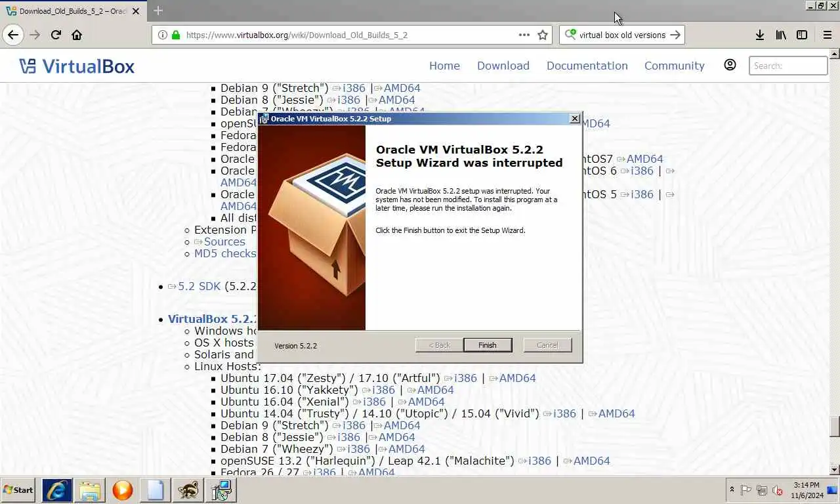Screen dimensions: 840x504
Task: Select the VirtualBox installer taskbar icon
Action: [221, 490]
